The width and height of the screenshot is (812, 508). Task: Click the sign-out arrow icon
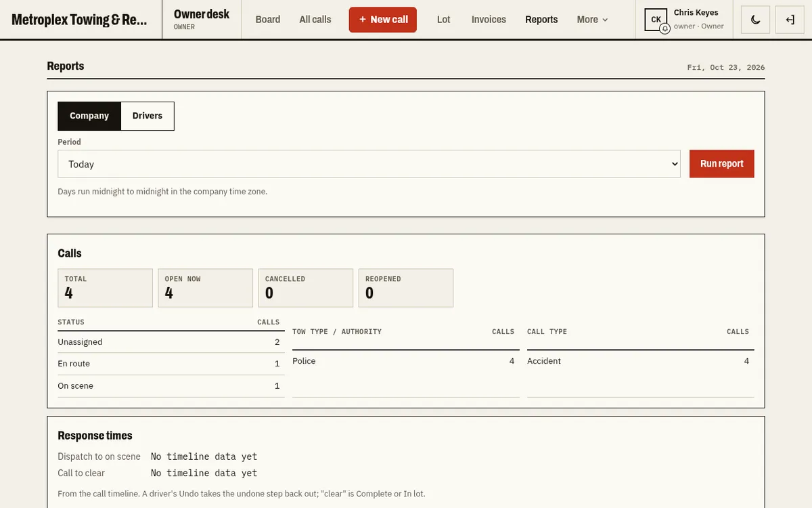[790, 20]
